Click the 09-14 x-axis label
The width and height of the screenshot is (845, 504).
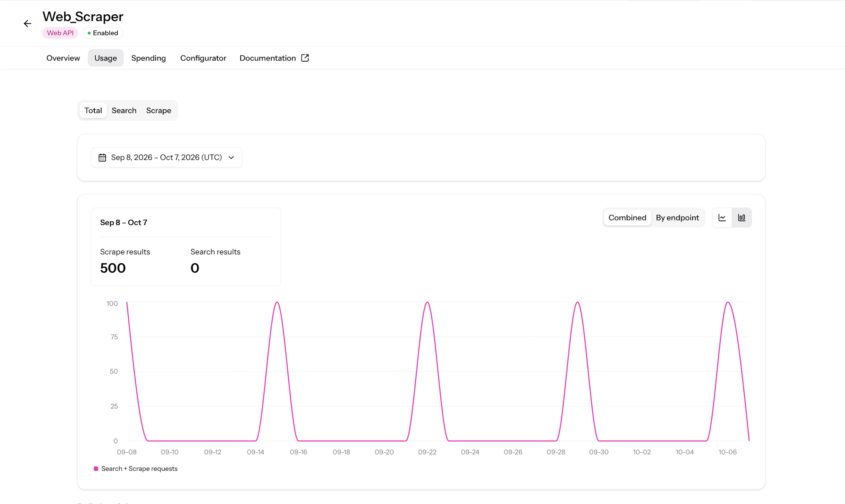tap(255, 452)
